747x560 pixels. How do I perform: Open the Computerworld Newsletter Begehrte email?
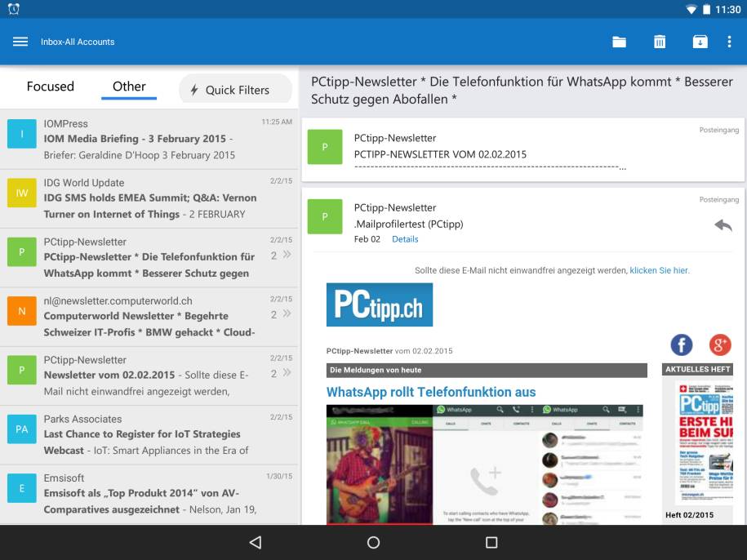[149, 317]
